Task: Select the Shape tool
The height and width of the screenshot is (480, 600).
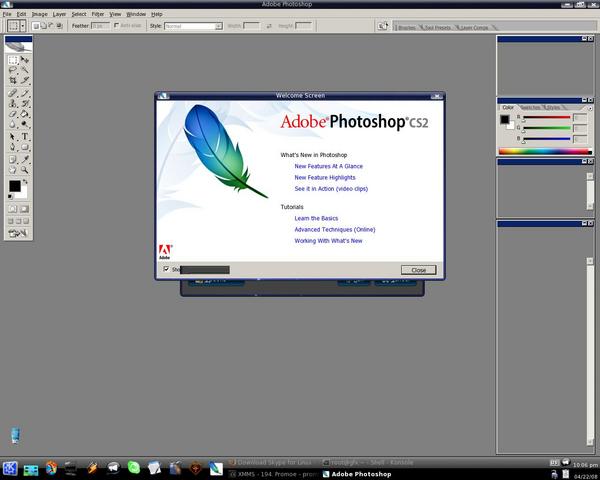Action: 24,147
